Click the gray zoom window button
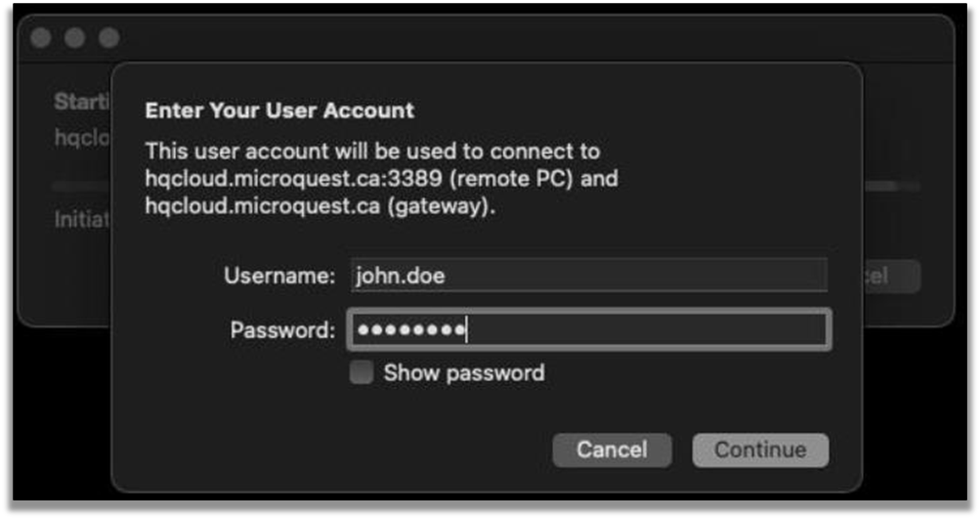Viewport: 980px width, 519px height. (108, 38)
